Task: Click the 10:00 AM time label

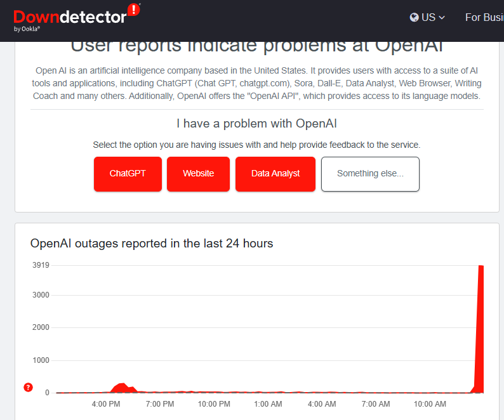Action: [x=430, y=404]
